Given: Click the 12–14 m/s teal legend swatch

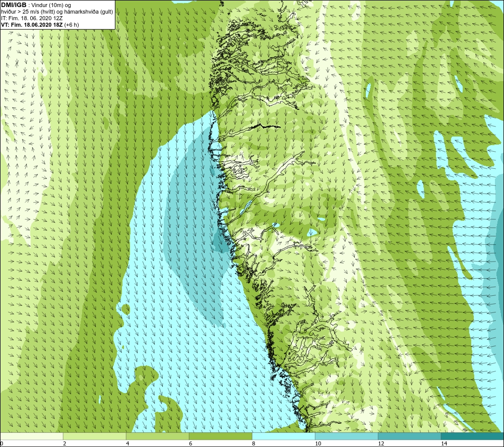Looking at the screenshot, I should tap(409, 436).
